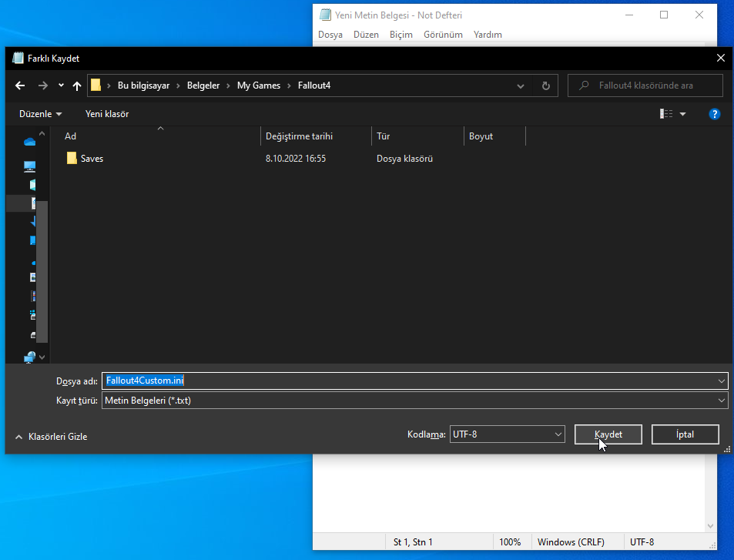This screenshot has height=560, width=734.
Task: Go up one folder level
Action: (77, 86)
